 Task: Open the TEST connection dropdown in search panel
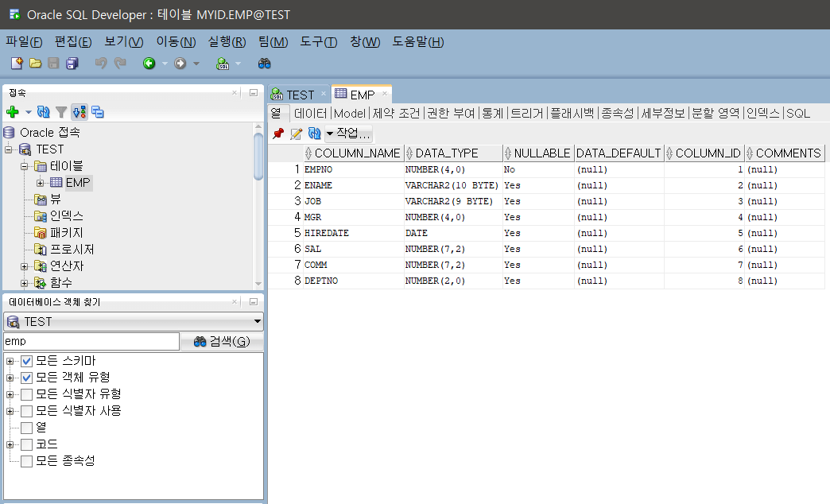pos(258,321)
